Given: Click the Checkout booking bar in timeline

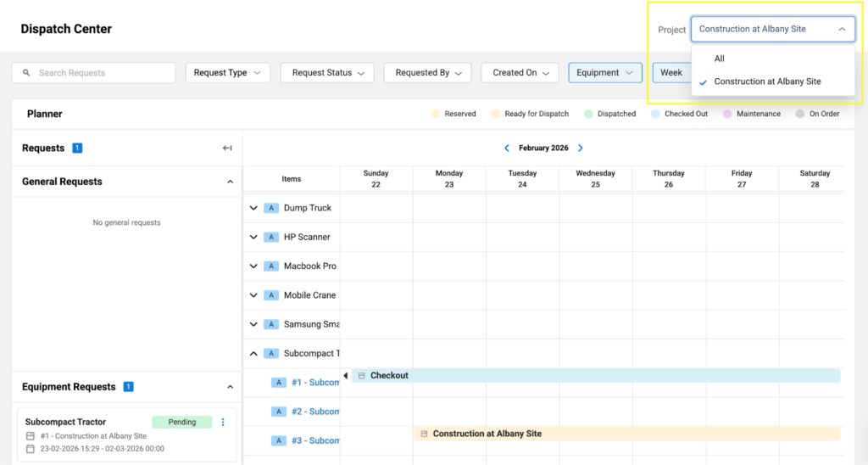Looking at the screenshot, I should pyautogui.click(x=593, y=376).
